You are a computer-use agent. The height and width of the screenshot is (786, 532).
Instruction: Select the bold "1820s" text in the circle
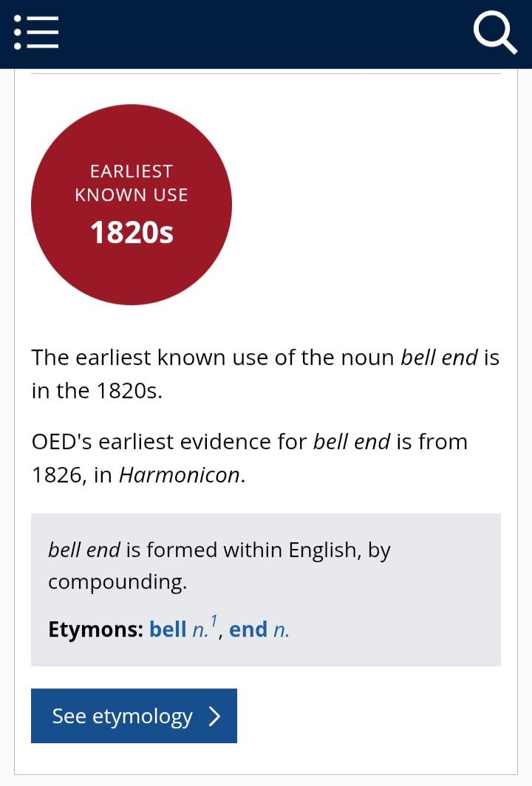132,233
